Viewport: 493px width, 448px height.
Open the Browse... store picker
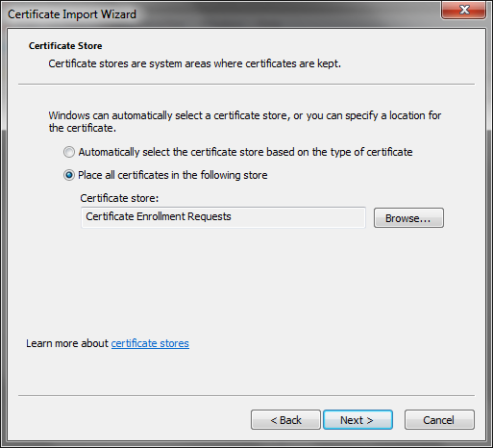point(408,218)
